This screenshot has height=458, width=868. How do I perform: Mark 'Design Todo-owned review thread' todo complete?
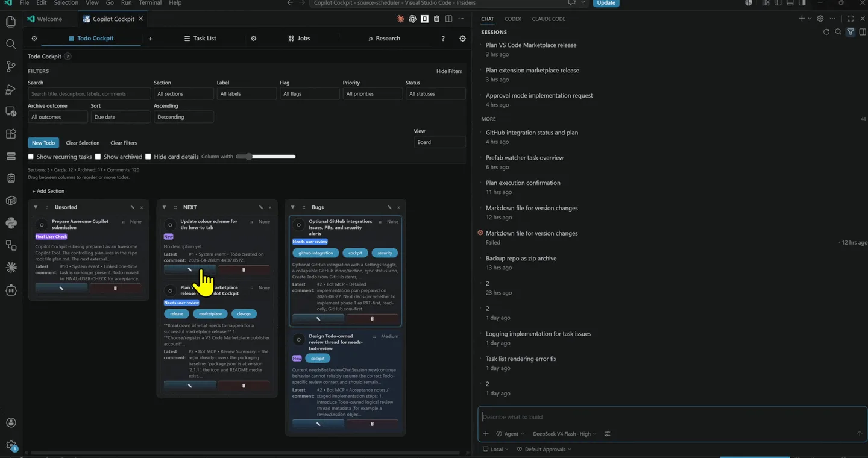pos(298,340)
